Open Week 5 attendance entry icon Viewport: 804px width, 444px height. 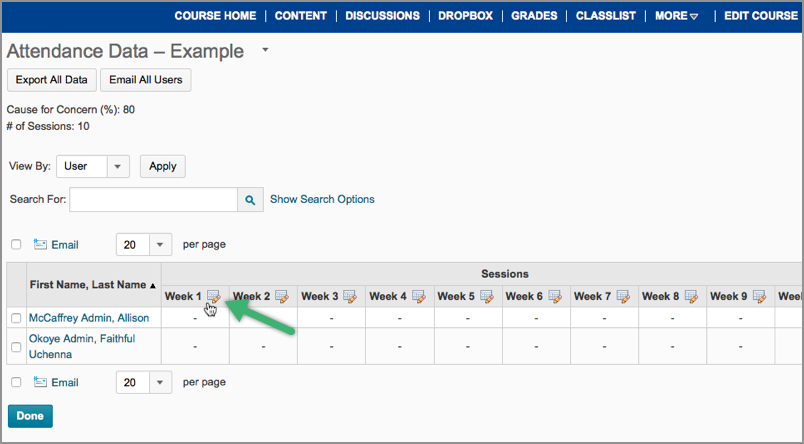point(487,296)
